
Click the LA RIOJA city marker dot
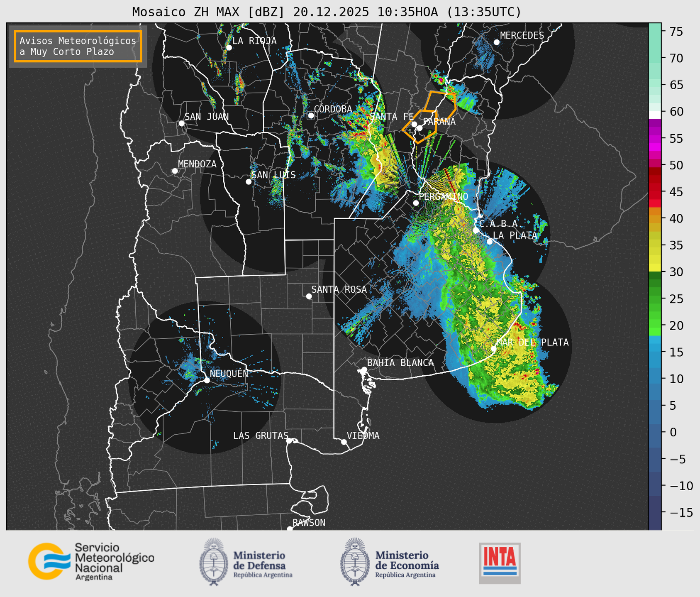[x=229, y=48]
